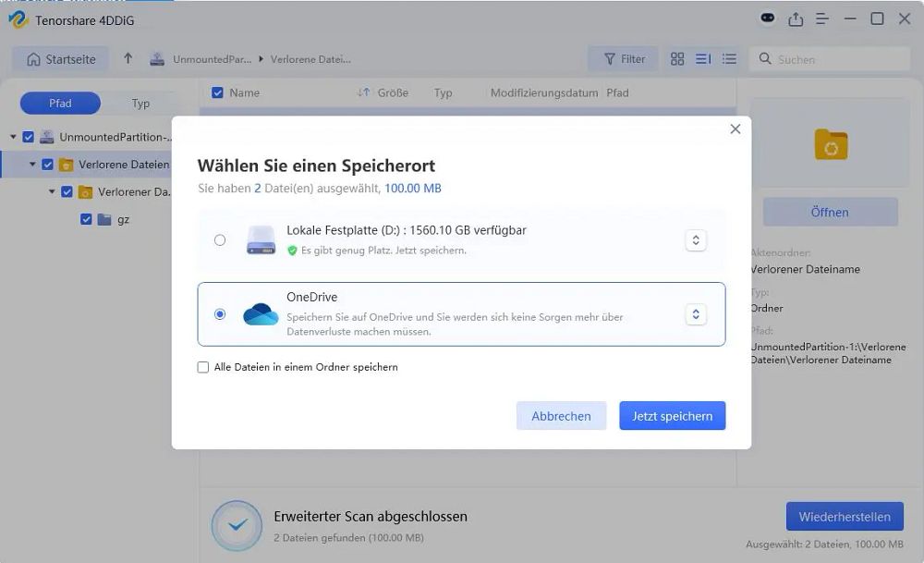Close the Speicherort dialog

coord(735,129)
